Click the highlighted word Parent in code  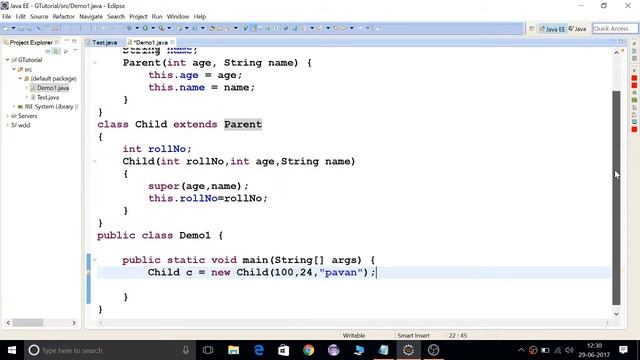point(243,124)
